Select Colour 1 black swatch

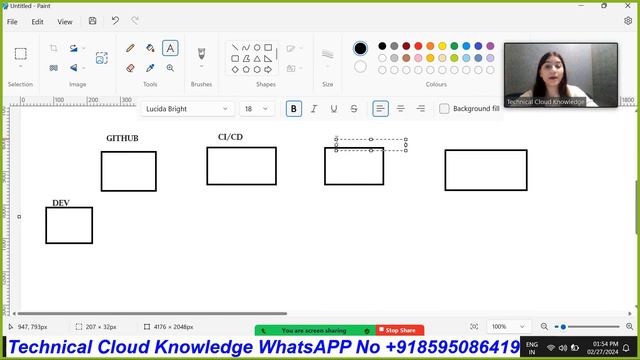[x=360, y=48]
